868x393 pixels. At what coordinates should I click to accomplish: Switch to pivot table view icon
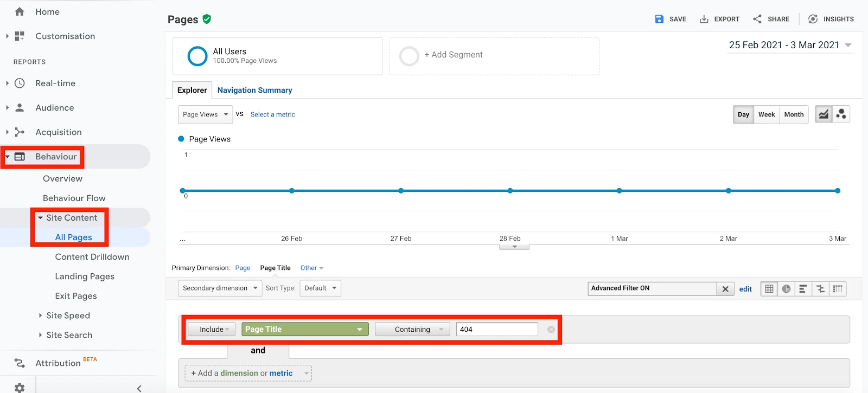tap(838, 289)
